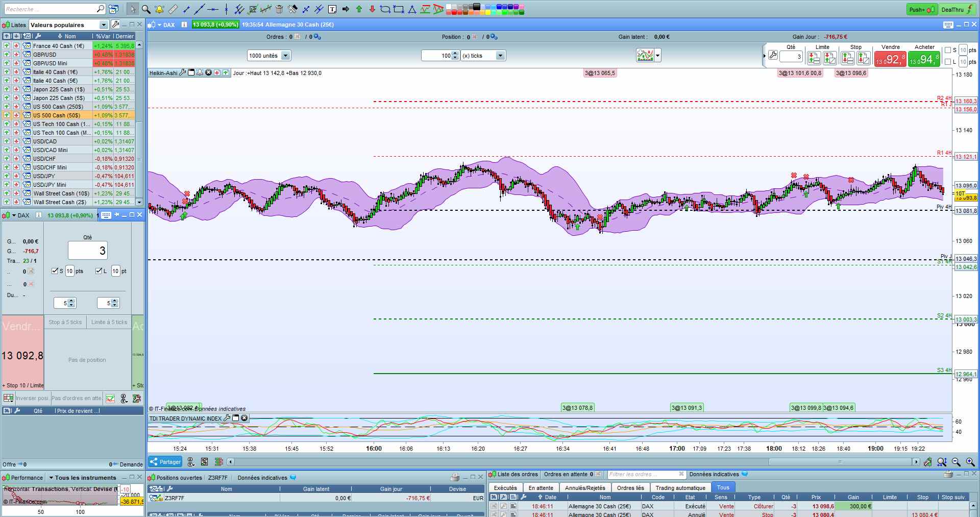
Task: Open the Valeurs populaires list dropdown
Action: click(x=104, y=25)
